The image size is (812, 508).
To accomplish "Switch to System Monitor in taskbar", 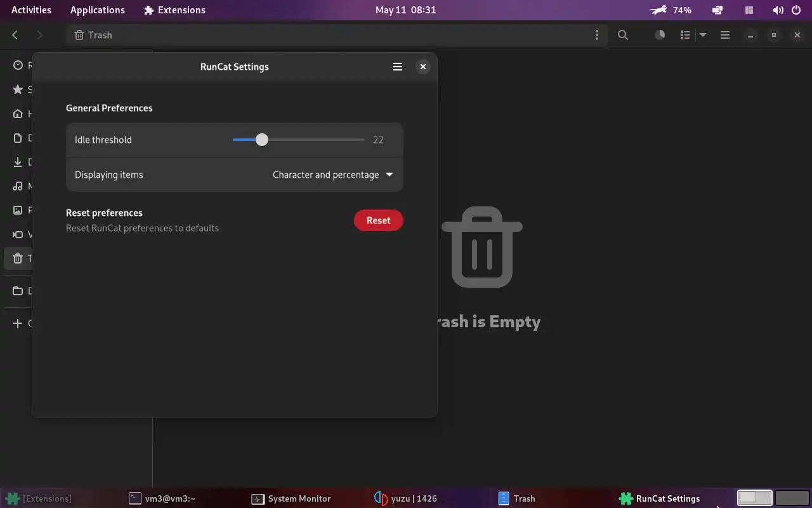I will pos(291,498).
